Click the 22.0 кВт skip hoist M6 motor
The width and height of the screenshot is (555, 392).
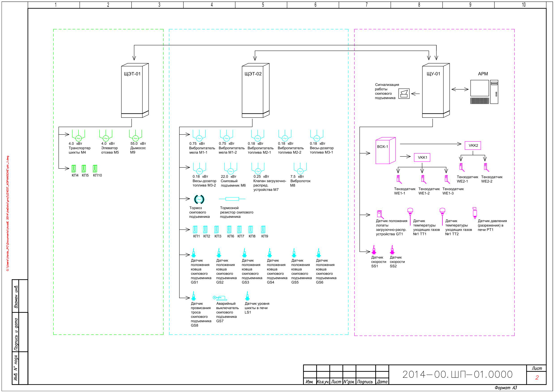[231, 169]
